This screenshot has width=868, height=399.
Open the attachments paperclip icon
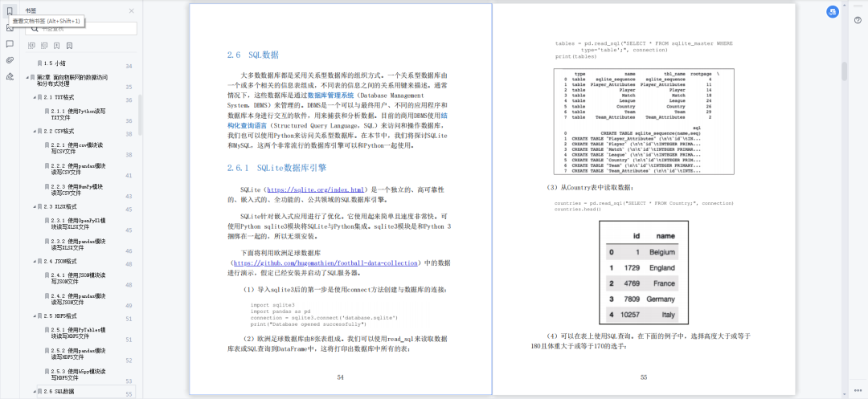10,59
